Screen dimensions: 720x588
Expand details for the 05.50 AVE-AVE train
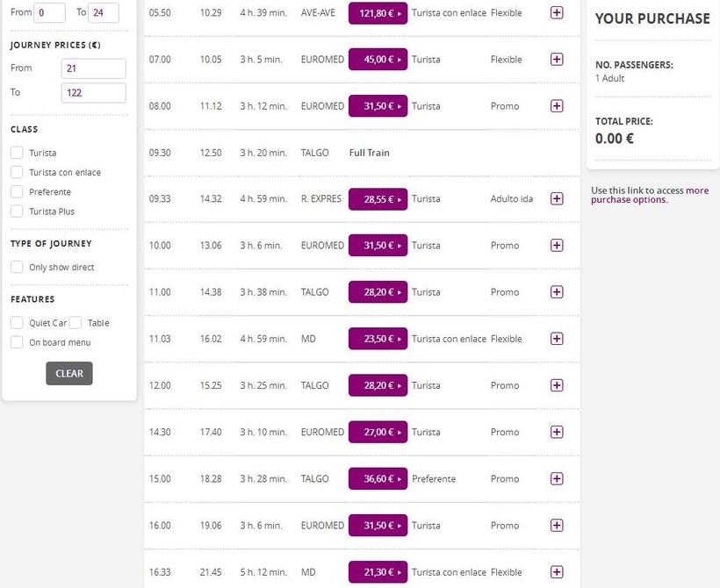pyautogui.click(x=556, y=13)
